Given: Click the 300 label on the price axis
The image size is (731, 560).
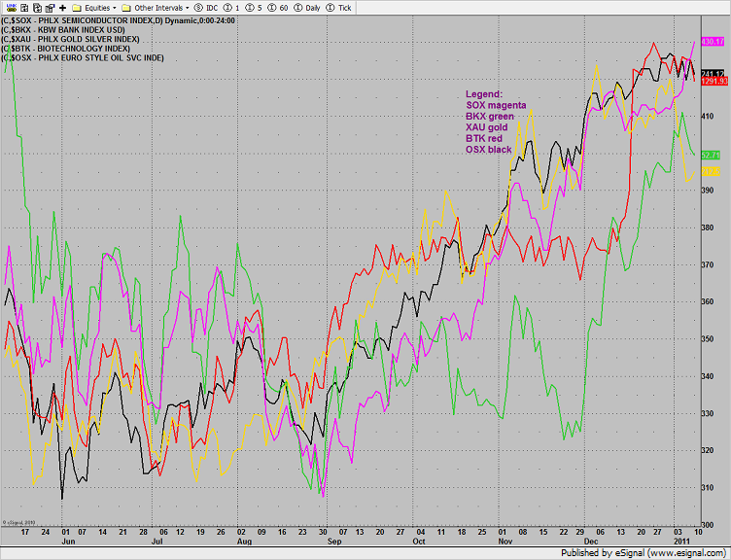Looking at the screenshot, I should 708,525.
